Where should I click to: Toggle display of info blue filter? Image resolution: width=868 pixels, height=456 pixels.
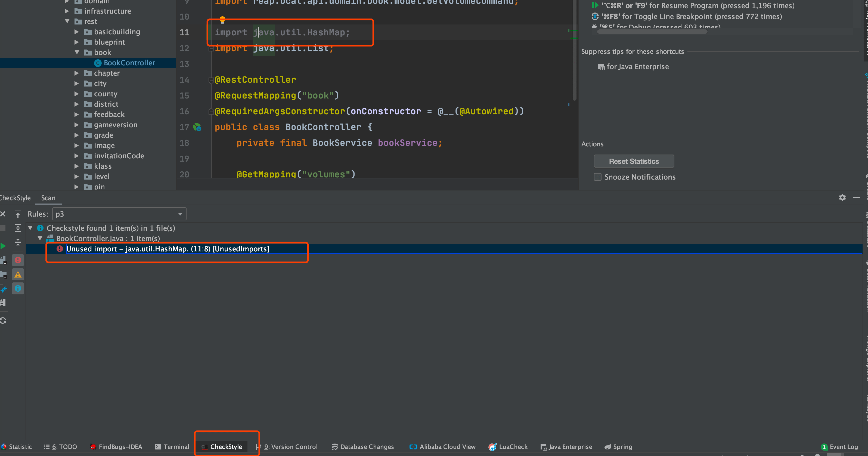18,288
